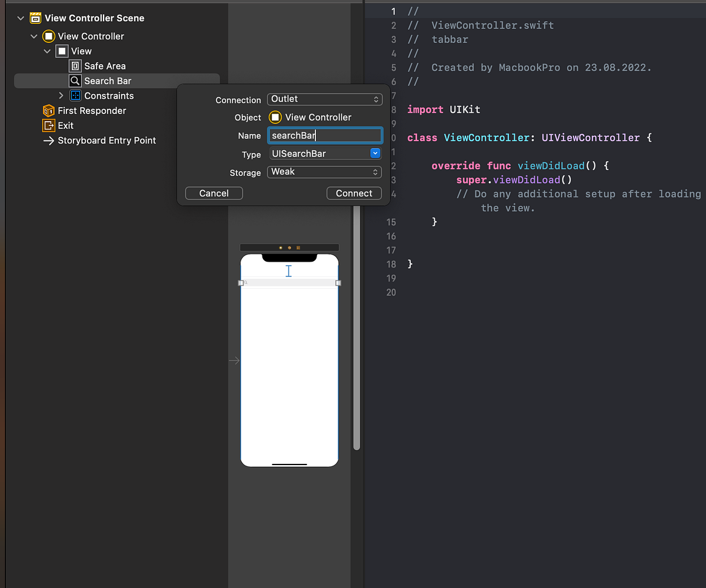706x588 pixels.
Task: Click the Cancel button
Action: 214,193
